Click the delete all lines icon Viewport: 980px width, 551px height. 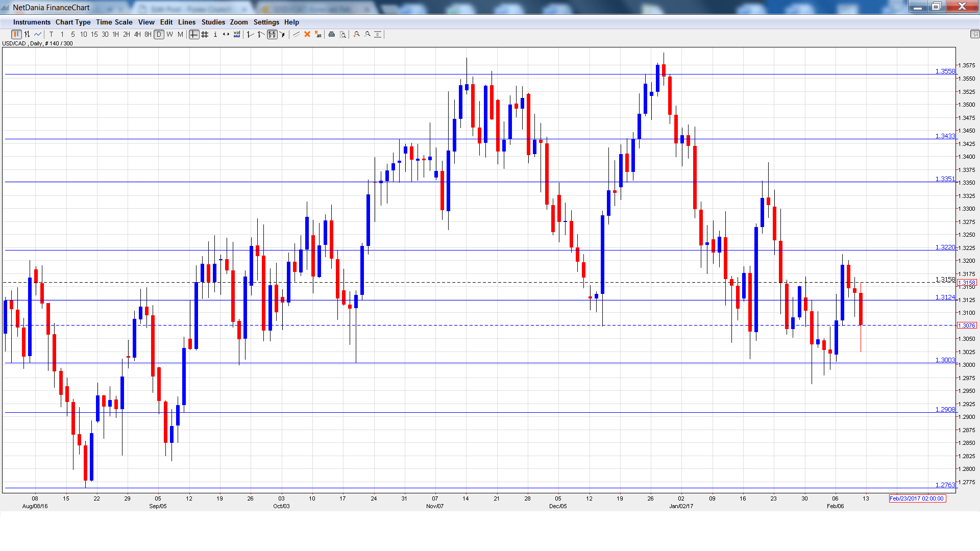318,35
